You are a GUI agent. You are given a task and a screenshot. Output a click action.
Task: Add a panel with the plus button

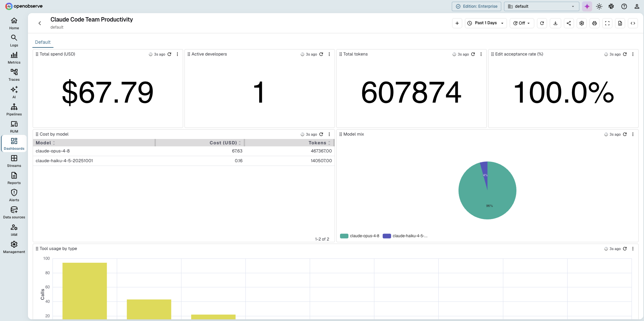(457, 23)
